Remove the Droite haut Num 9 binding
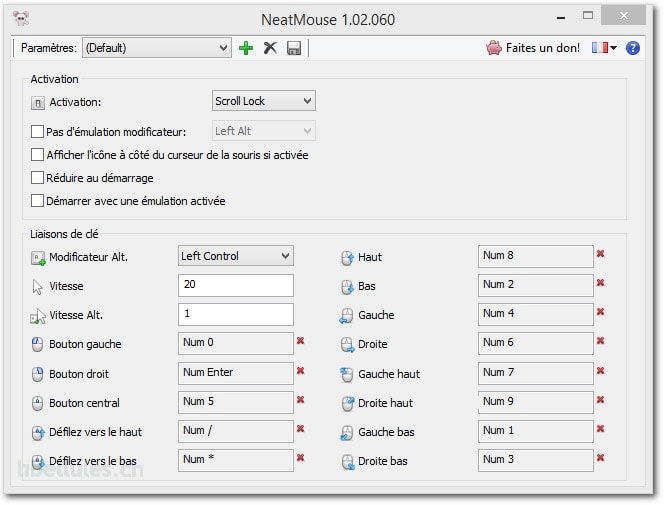Image resolution: width=664 pixels, height=505 pixels. coord(600,400)
